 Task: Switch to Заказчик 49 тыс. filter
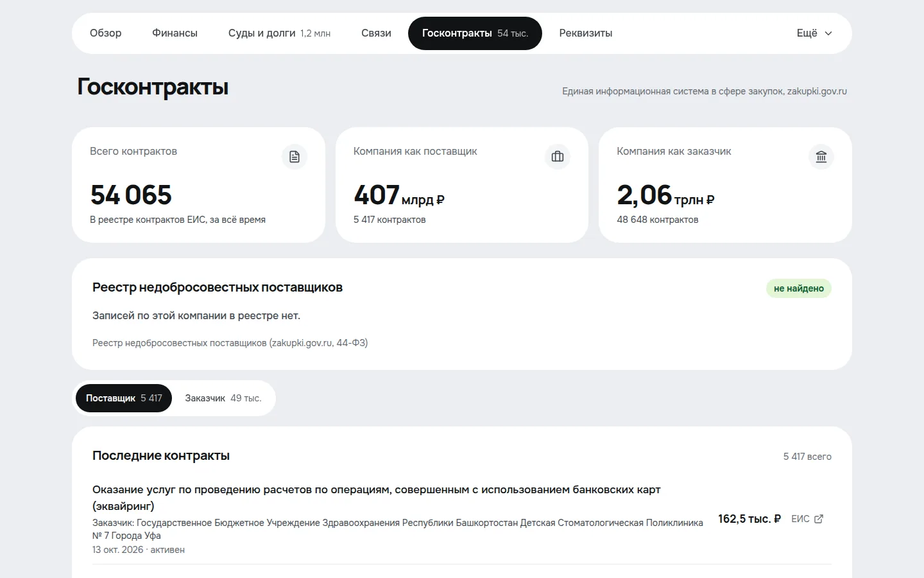[223, 398]
